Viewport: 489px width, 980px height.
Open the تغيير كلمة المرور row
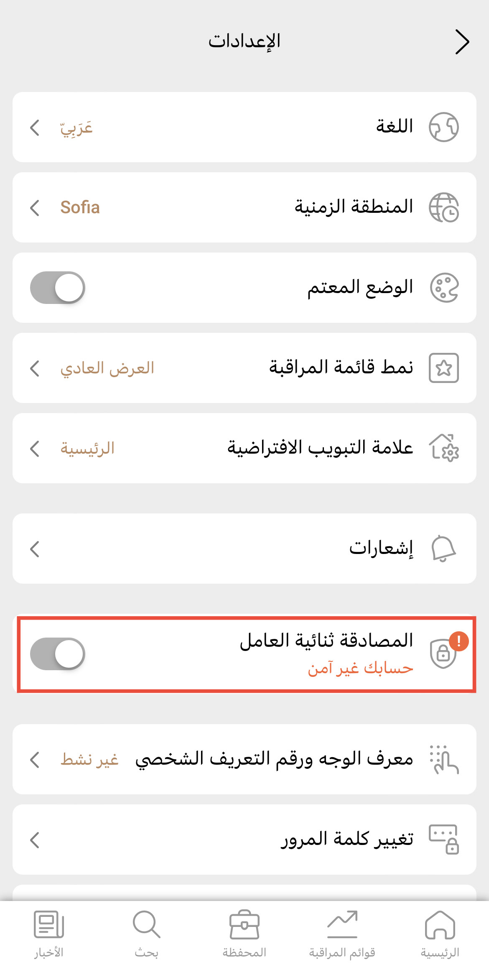(x=244, y=840)
